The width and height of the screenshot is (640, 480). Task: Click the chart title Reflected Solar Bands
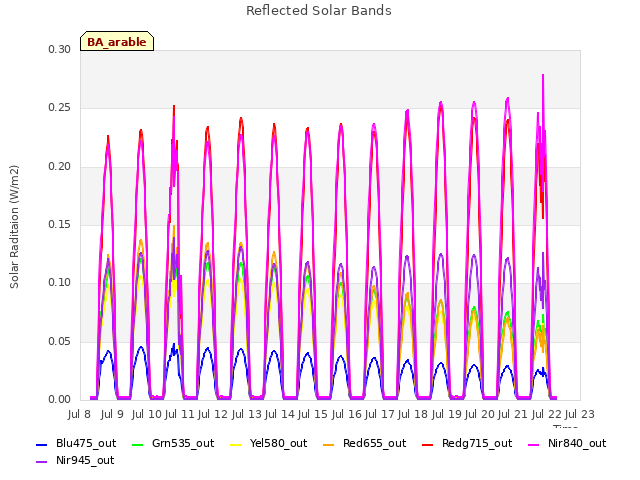[x=319, y=11]
